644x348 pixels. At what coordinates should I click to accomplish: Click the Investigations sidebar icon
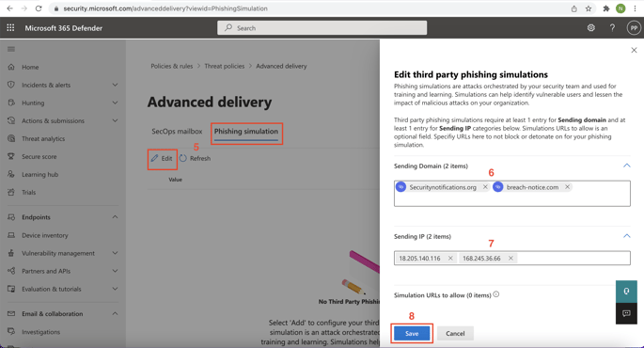11,332
